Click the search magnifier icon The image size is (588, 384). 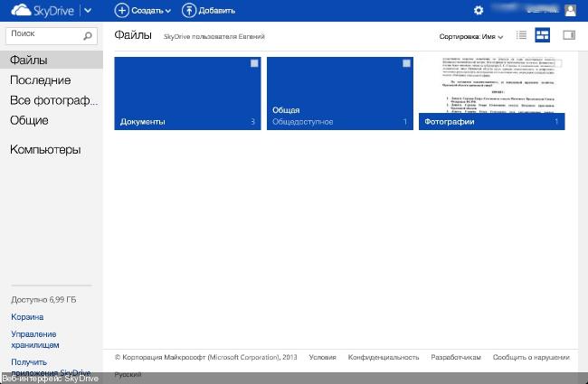click(88, 36)
